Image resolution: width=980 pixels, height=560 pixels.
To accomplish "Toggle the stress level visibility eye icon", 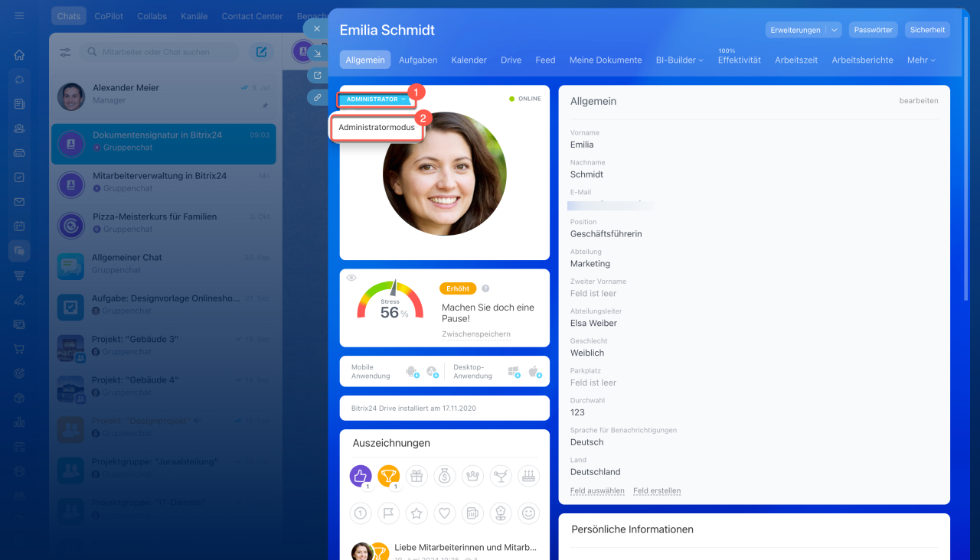I will (x=351, y=278).
